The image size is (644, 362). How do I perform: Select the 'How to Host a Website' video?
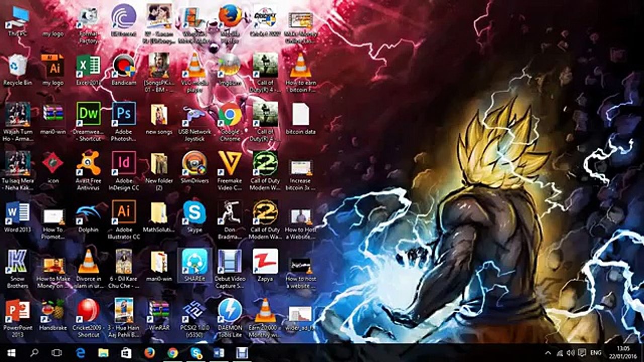300,223
